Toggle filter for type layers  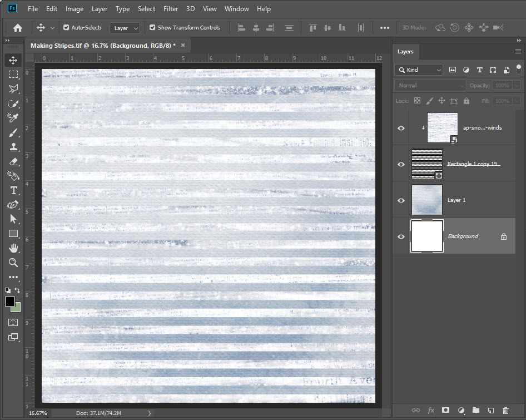click(479, 70)
